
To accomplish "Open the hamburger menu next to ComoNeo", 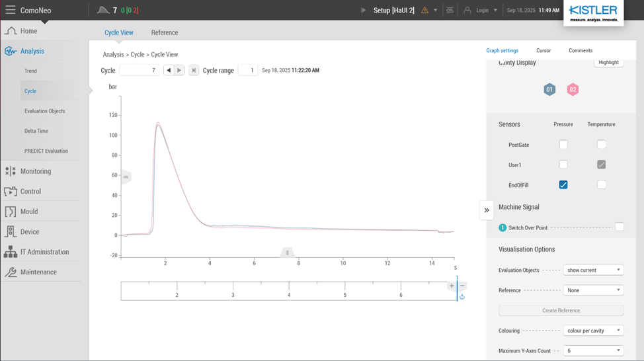I will (11, 10).
